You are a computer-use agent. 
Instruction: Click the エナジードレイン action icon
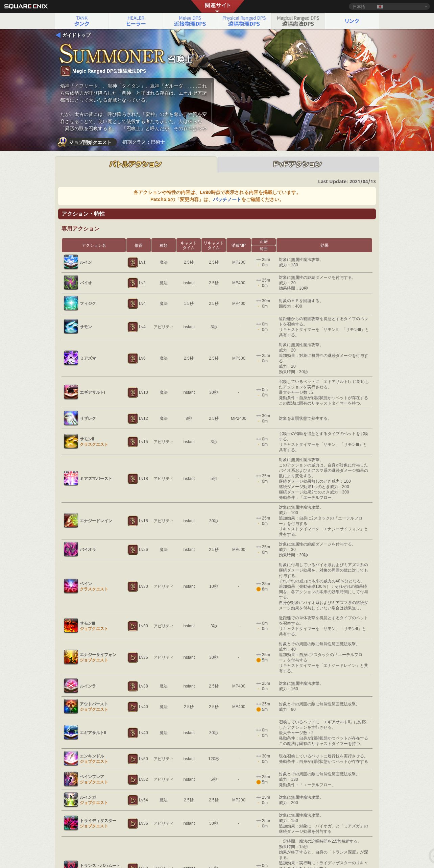point(71,521)
